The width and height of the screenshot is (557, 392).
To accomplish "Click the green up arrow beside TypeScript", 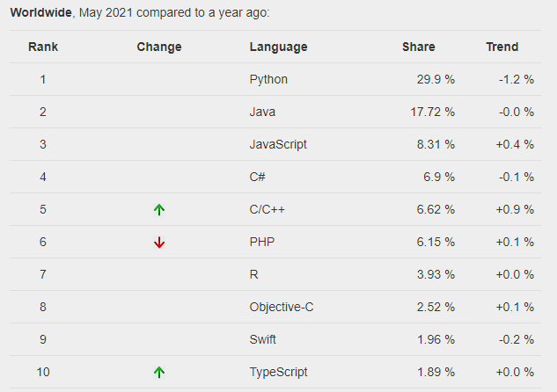I will click(159, 372).
